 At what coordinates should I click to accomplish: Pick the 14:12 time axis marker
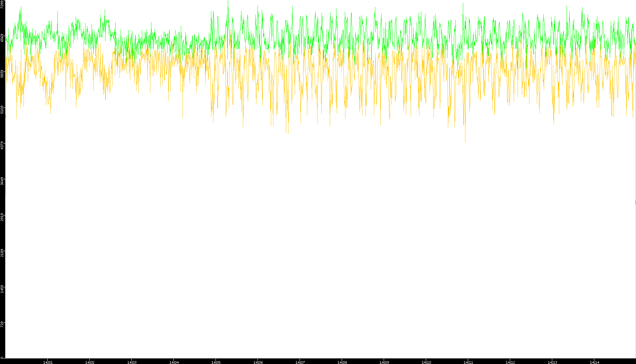pos(510,362)
